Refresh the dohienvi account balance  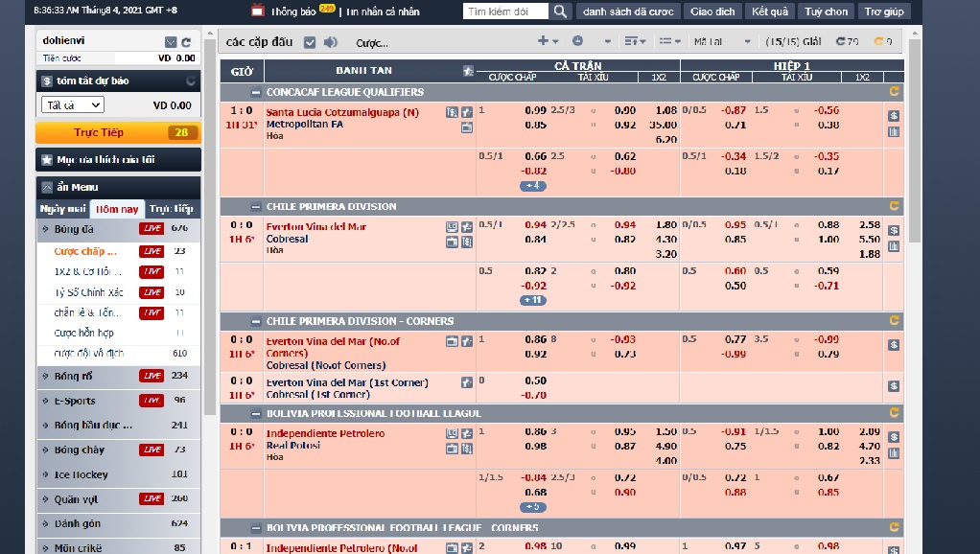pyautogui.click(x=186, y=42)
